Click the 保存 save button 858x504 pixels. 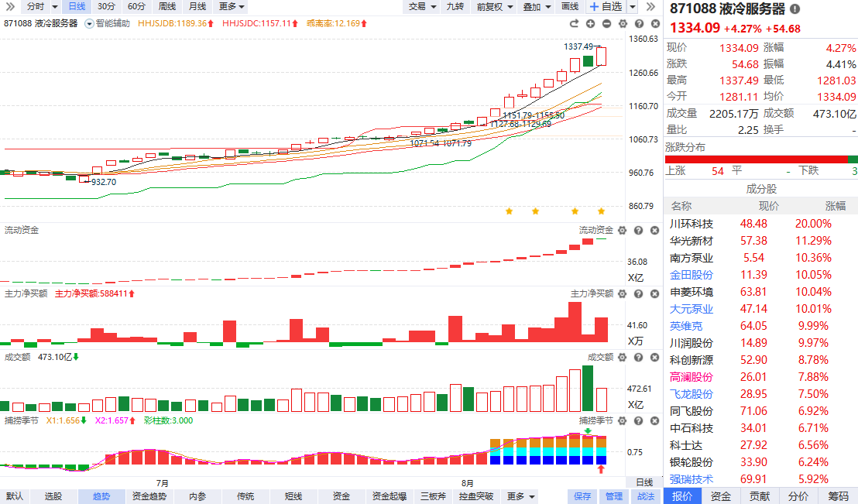click(x=582, y=496)
